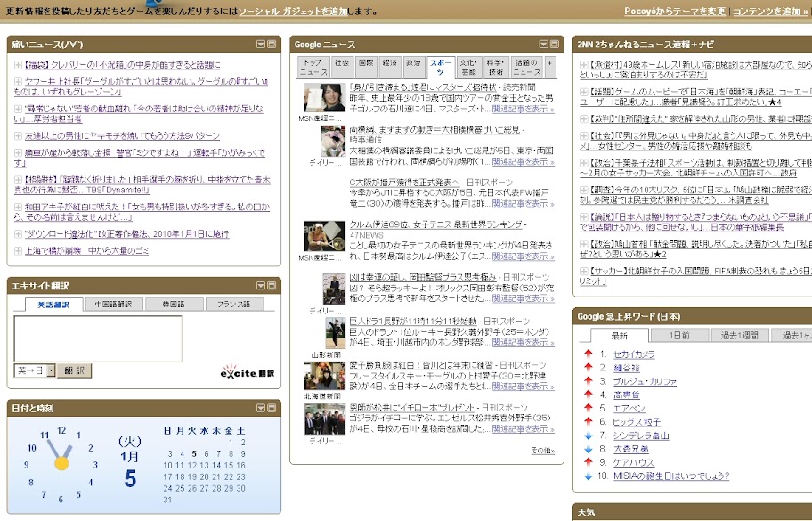Switch to the 経済 news tab
The height and width of the screenshot is (521, 812).
pyautogui.click(x=389, y=68)
